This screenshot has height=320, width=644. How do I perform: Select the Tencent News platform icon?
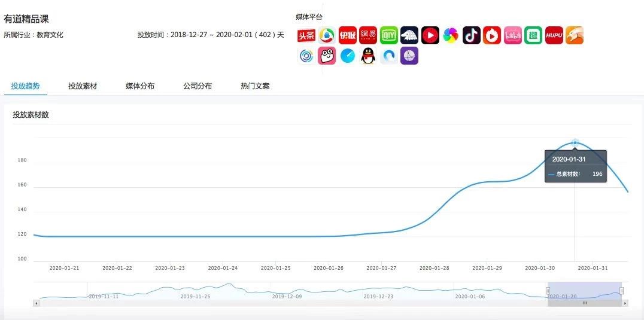327,36
